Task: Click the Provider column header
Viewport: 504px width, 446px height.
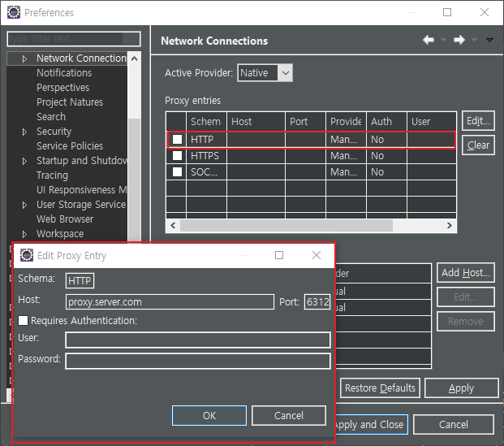Action: 346,121
